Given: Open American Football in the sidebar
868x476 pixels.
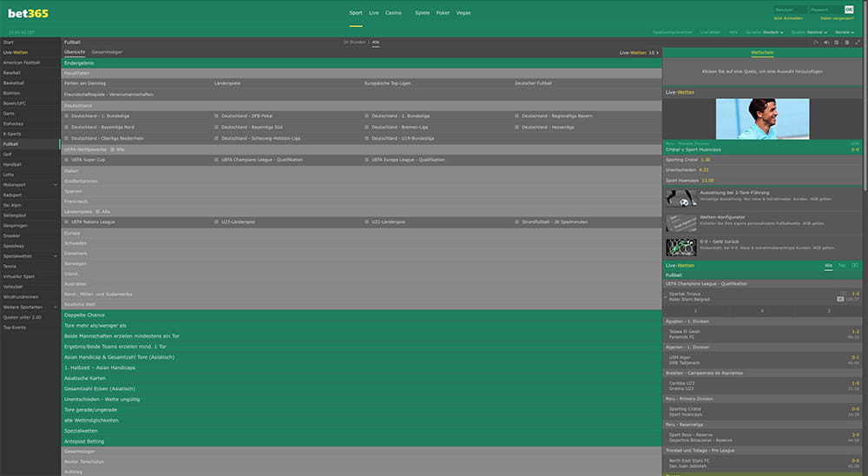Looking at the screenshot, I should click(30, 63).
